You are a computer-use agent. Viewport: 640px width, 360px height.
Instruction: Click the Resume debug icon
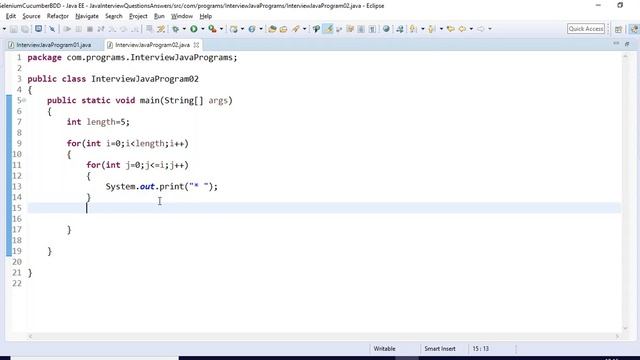tap(67, 29)
